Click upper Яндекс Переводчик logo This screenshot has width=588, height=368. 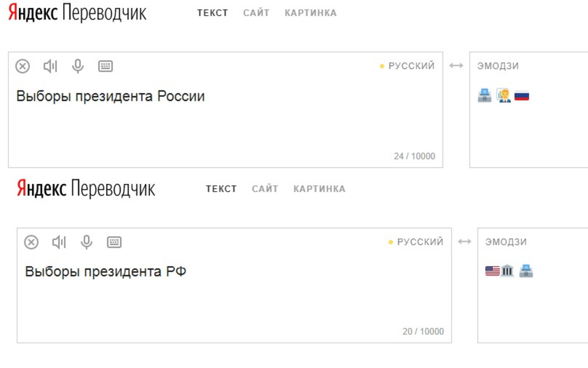pyautogui.click(x=77, y=13)
